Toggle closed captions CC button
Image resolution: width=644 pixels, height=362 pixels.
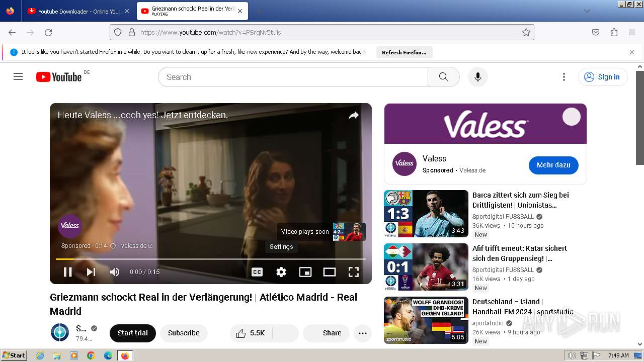click(x=257, y=272)
